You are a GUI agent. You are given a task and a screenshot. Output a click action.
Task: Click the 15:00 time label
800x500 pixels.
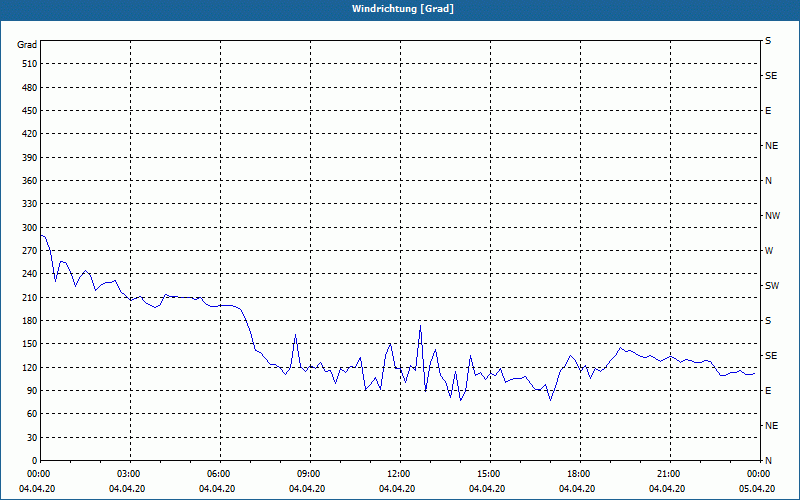[x=487, y=474]
